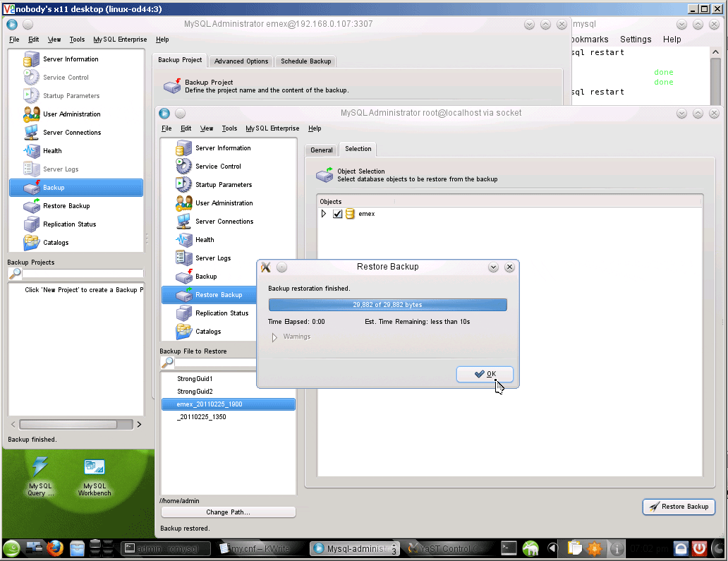
Task: Open Settings menu in mysql terminal window
Action: click(x=636, y=40)
